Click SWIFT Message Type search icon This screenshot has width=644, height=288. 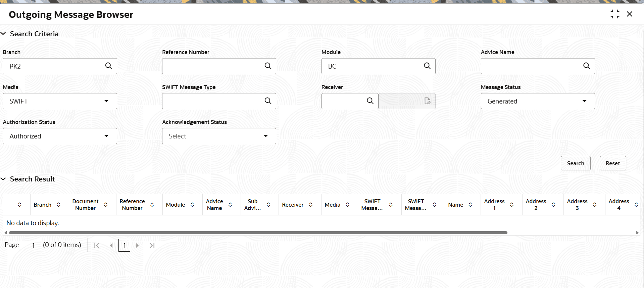point(268,101)
